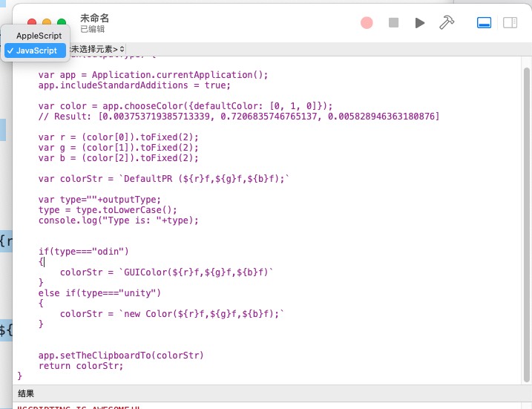The height and width of the screenshot is (409, 532).
Task: Select checked JavaScript language option
Action: (36, 50)
